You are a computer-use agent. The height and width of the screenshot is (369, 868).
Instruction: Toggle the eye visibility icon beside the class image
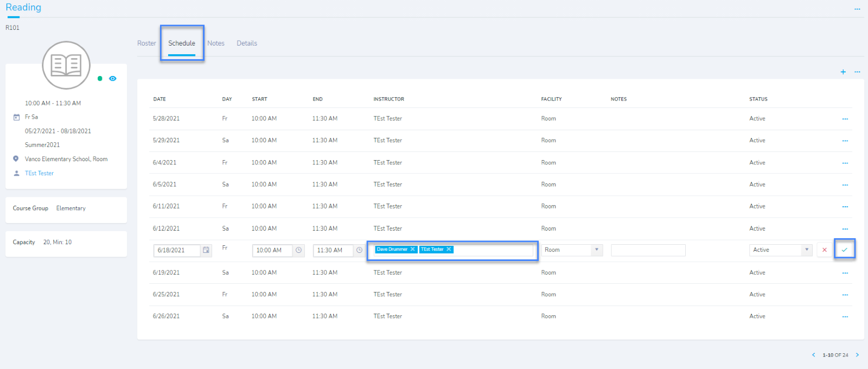coord(113,79)
